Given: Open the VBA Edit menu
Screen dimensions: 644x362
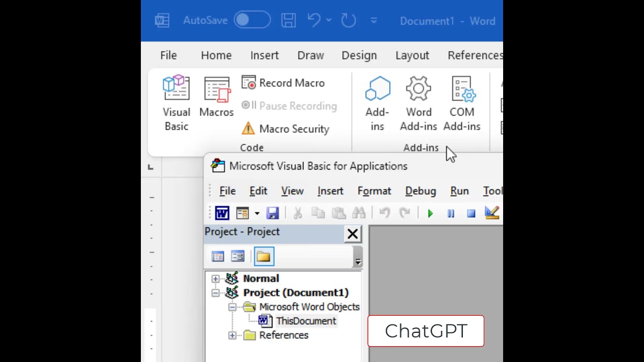Looking at the screenshot, I should point(258,191).
